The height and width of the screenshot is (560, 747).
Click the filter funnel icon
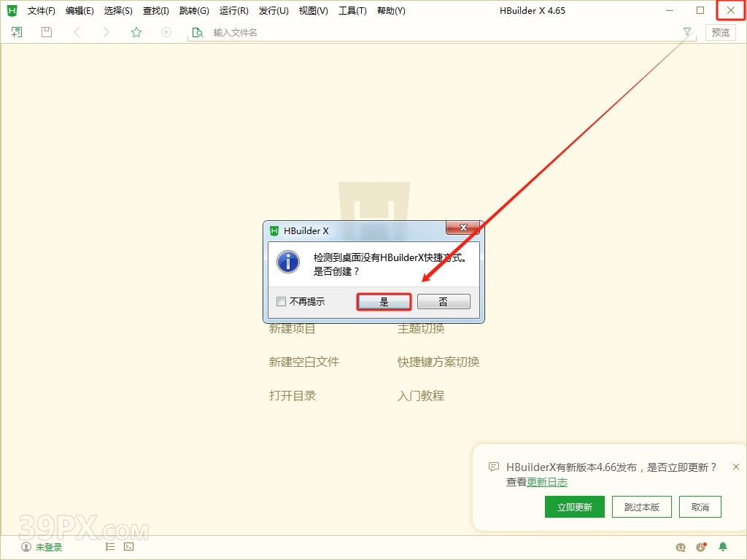point(687,32)
